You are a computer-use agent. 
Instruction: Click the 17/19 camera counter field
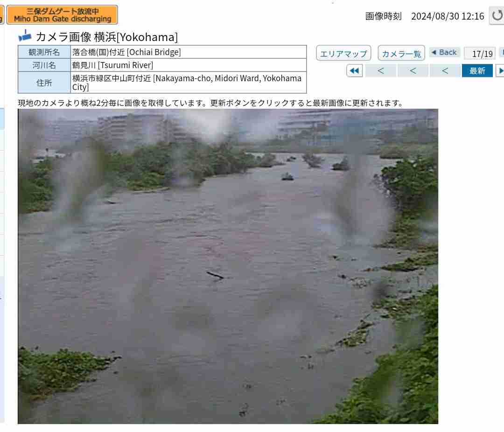(480, 53)
